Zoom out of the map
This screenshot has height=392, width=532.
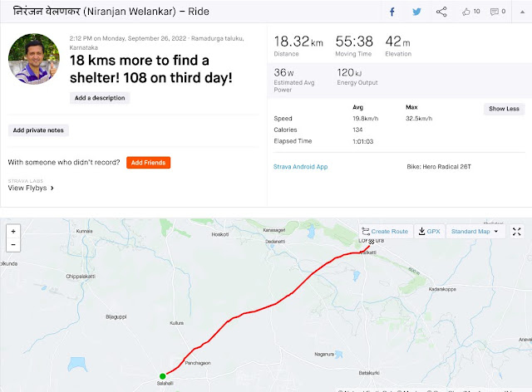click(x=13, y=245)
